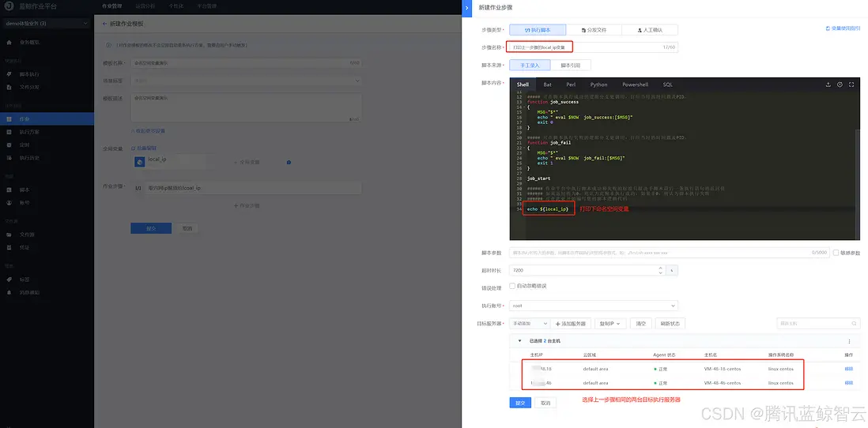Open 定时 in the sidebar

[25, 145]
